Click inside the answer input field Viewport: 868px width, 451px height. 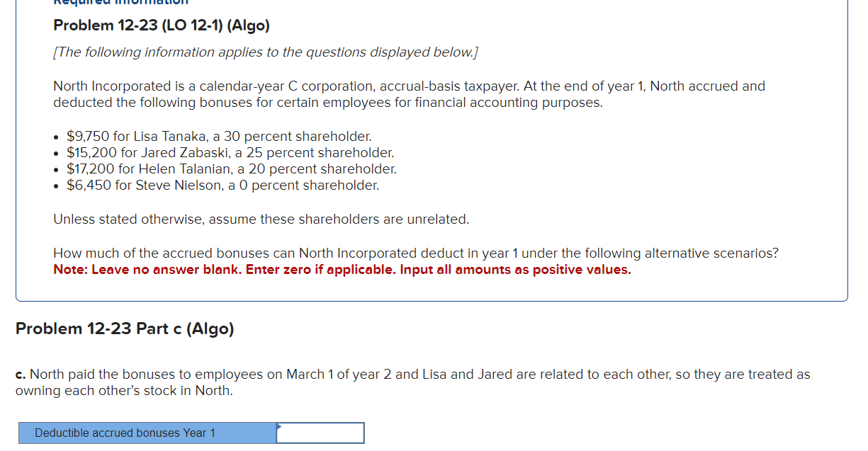click(x=320, y=433)
